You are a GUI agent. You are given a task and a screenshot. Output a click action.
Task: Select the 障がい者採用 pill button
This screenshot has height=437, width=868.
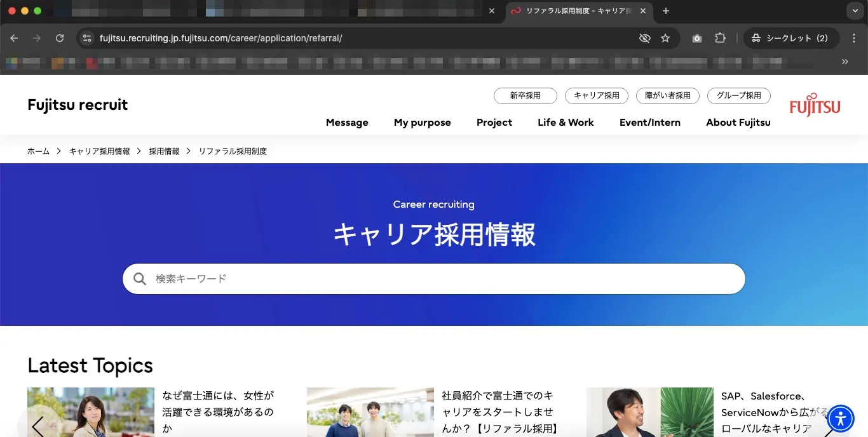(x=668, y=96)
